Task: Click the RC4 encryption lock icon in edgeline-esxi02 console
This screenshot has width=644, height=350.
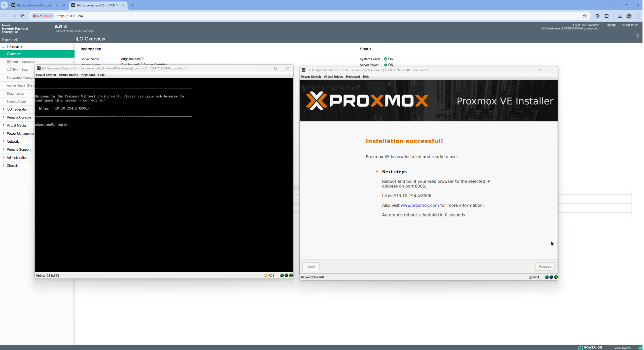Action: [530, 277]
